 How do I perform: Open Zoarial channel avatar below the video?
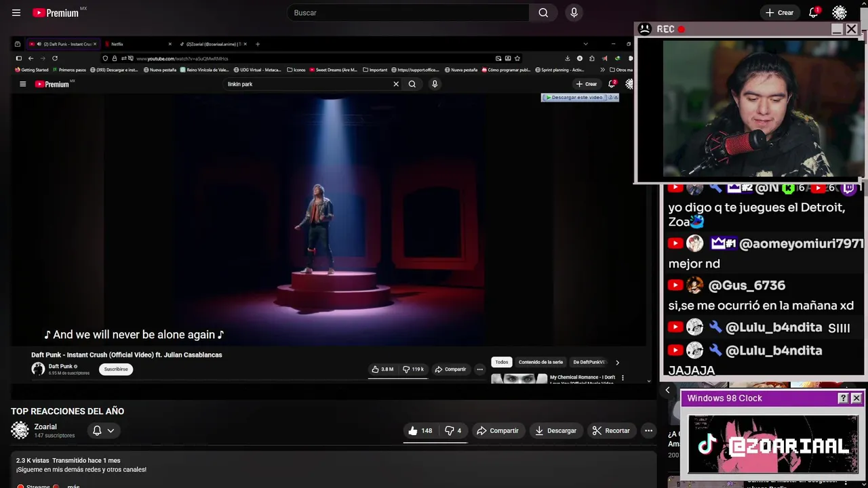[x=20, y=430]
